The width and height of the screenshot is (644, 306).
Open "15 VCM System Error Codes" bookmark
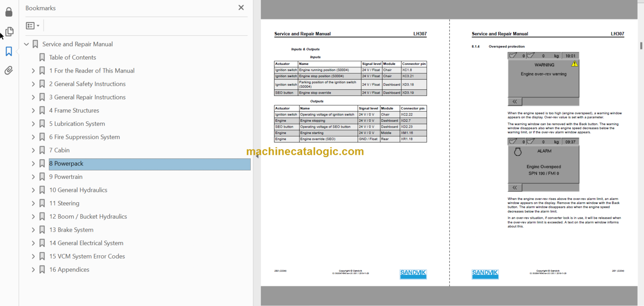point(87,256)
